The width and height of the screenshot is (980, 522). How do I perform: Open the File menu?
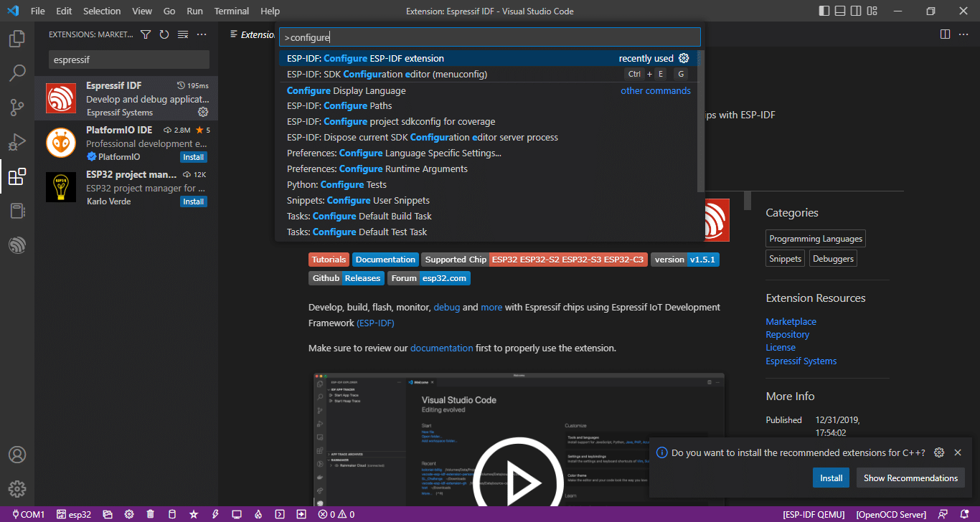pos(38,11)
